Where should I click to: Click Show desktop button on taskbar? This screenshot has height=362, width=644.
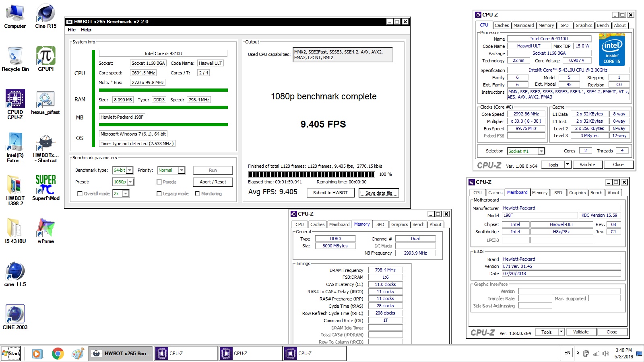click(639, 354)
